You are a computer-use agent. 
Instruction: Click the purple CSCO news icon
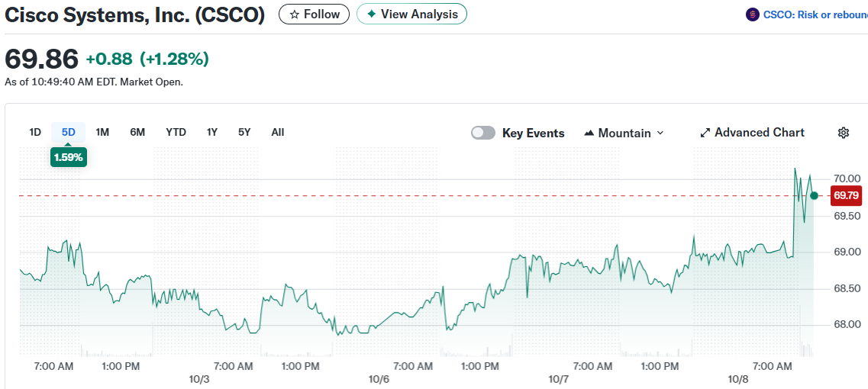click(x=753, y=14)
